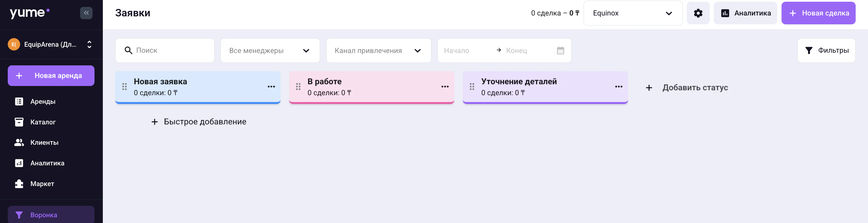Select Клиенты in the sidebar
The width and height of the screenshot is (868, 223).
[x=44, y=142]
